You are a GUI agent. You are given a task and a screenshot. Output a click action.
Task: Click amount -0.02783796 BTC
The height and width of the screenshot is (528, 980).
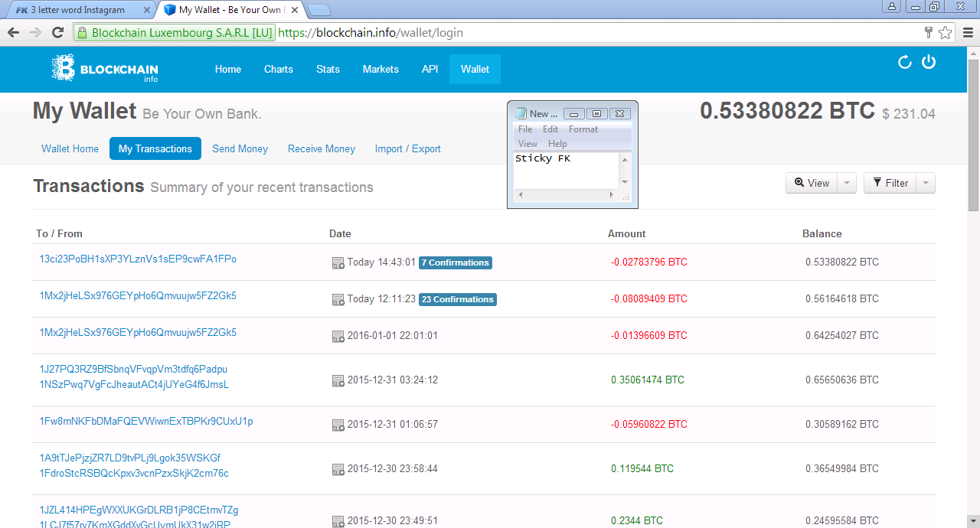[x=649, y=262]
